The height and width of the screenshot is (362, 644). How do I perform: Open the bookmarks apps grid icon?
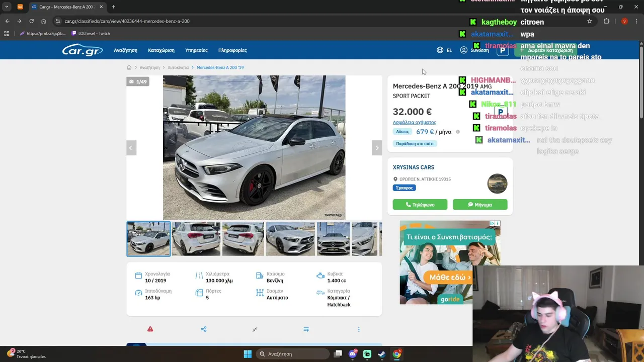[x=7, y=33]
